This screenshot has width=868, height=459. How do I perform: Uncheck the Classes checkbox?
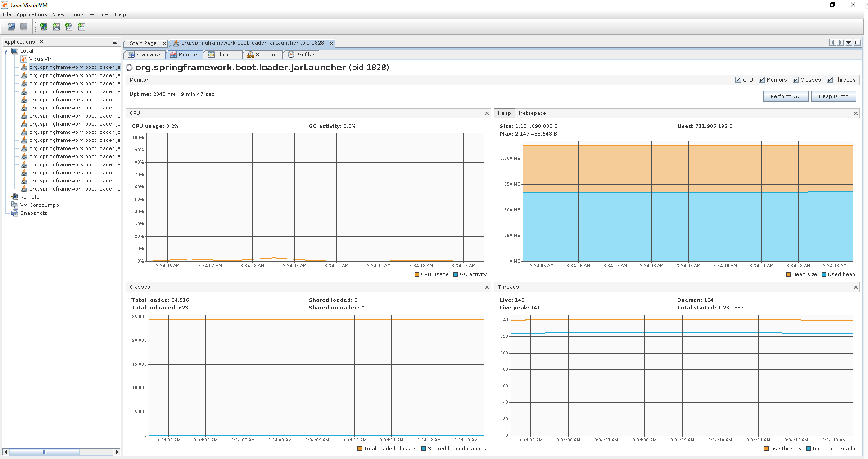[796, 80]
